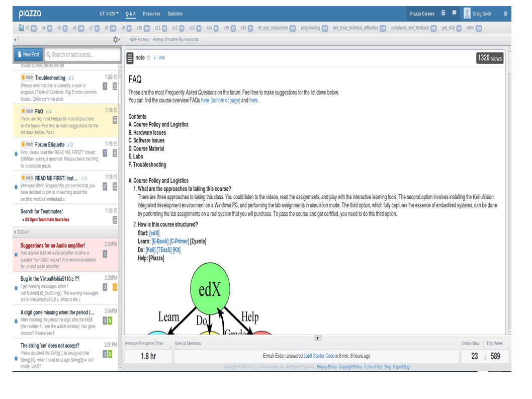This screenshot has width=532, height=399.
Task: Filter by complaints_and_feedback folder
Action: (414, 28)
